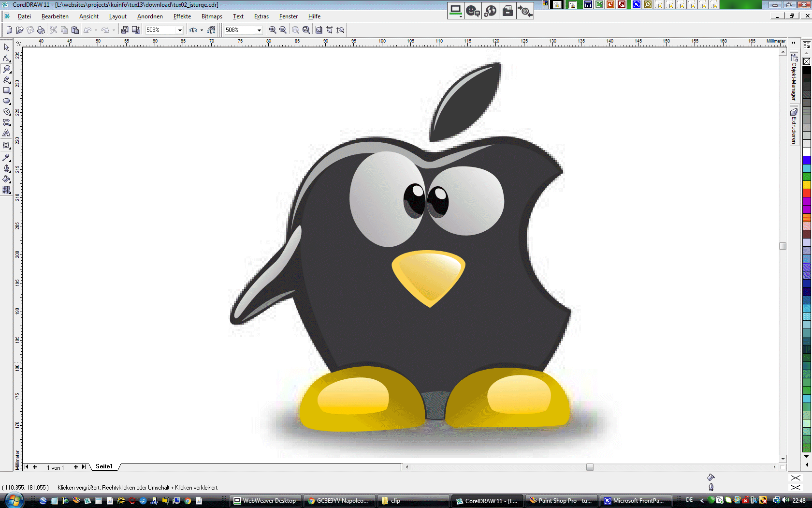The width and height of the screenshot is (812, 508).
Task: Select the Text tool
Action: pyautogui.click(x=6, y=133)
